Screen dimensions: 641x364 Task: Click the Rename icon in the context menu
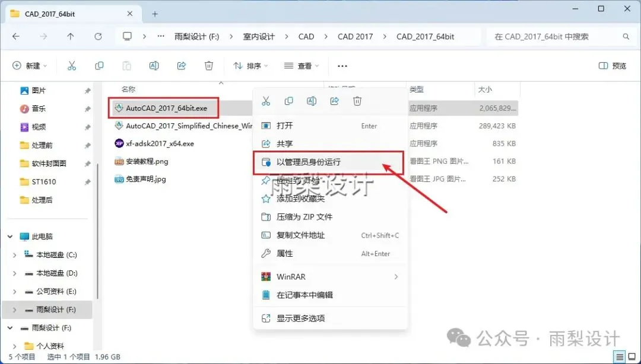(312, 101)
